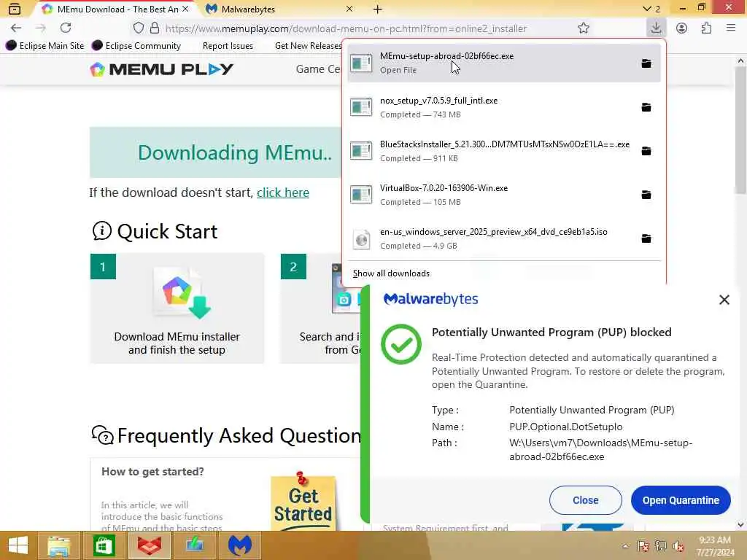Open the green Store taskbar icon
The width and height of the screenshot is (747, 560).
tap(104, 545)
